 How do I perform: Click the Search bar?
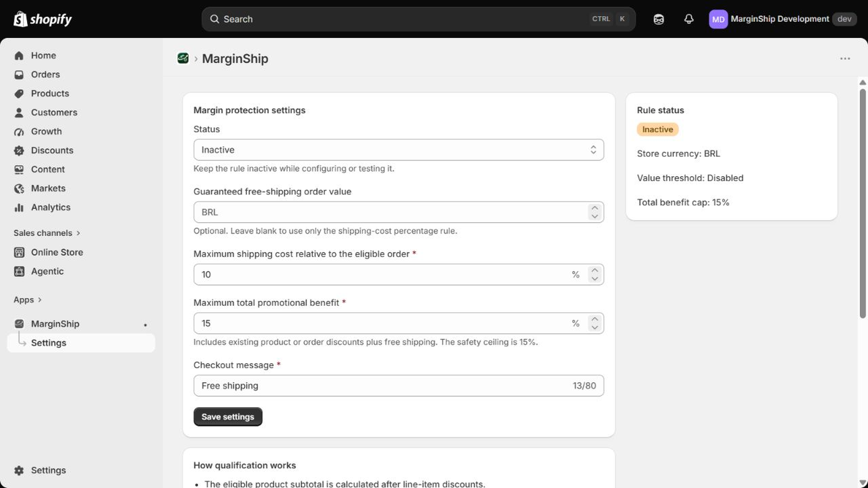pos(418,19)
